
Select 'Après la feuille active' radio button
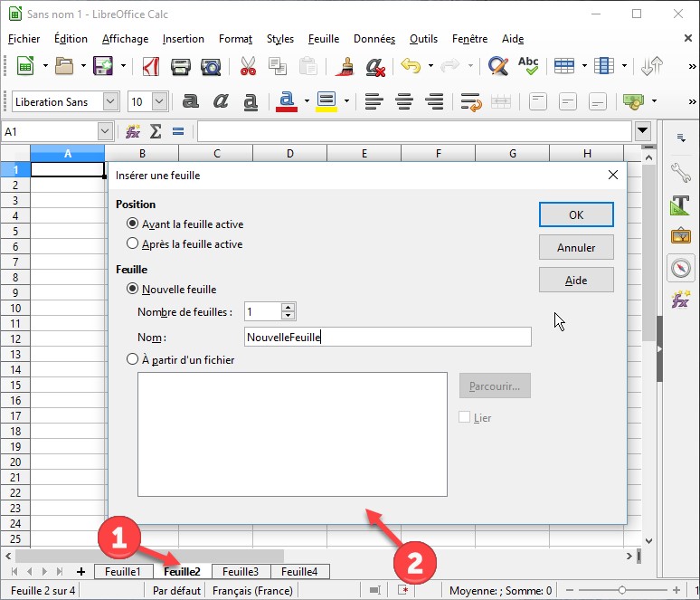click(133, 243)
